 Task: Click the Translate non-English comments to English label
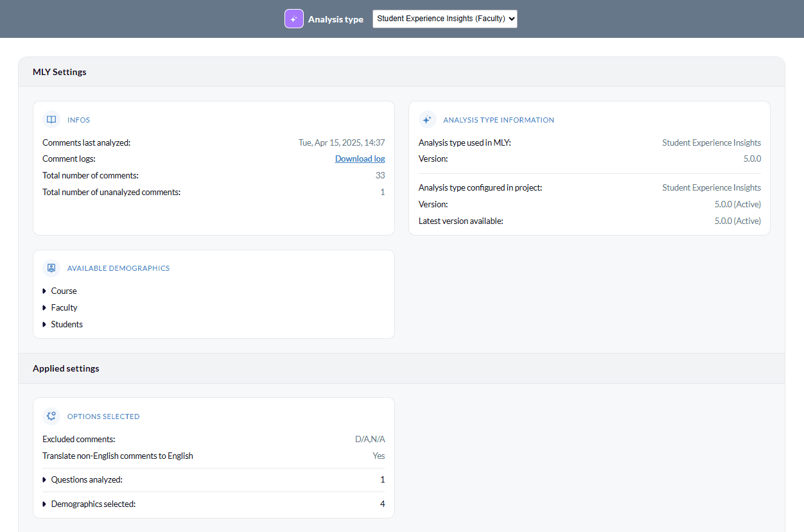[118, 456]
